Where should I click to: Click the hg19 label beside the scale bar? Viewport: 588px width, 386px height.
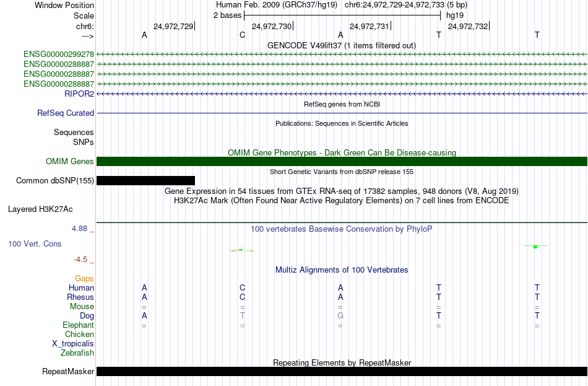tap(455, 15)
